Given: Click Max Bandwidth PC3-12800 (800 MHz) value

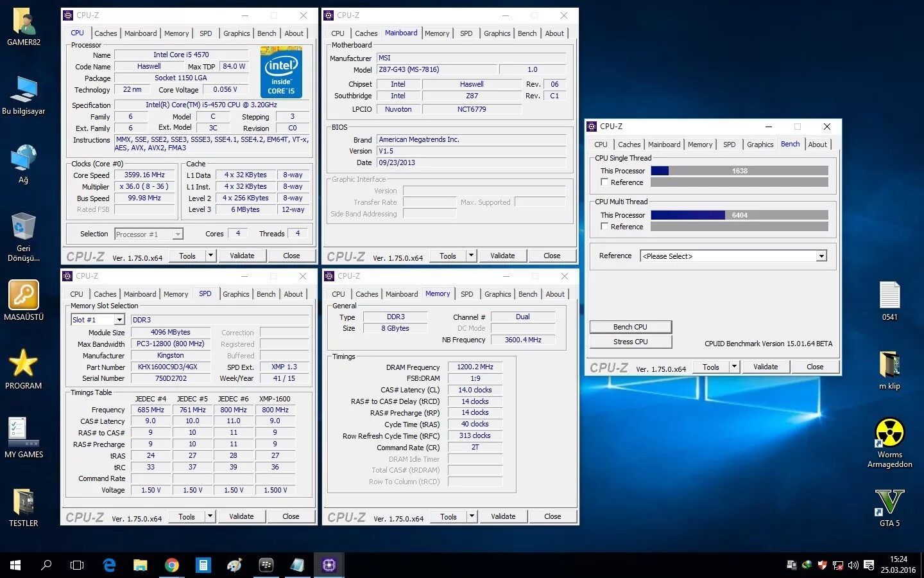Looking at the screenshot, I should pyautogui.click(x=170, y=344).
